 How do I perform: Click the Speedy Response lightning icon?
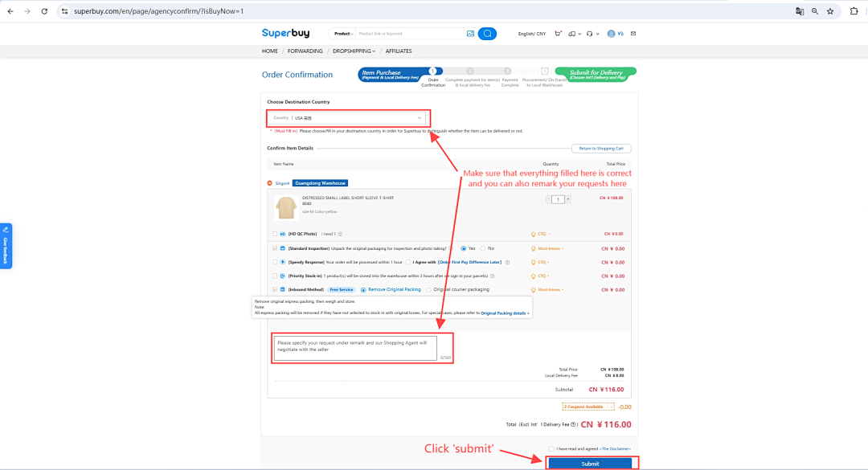pos(282,263)
